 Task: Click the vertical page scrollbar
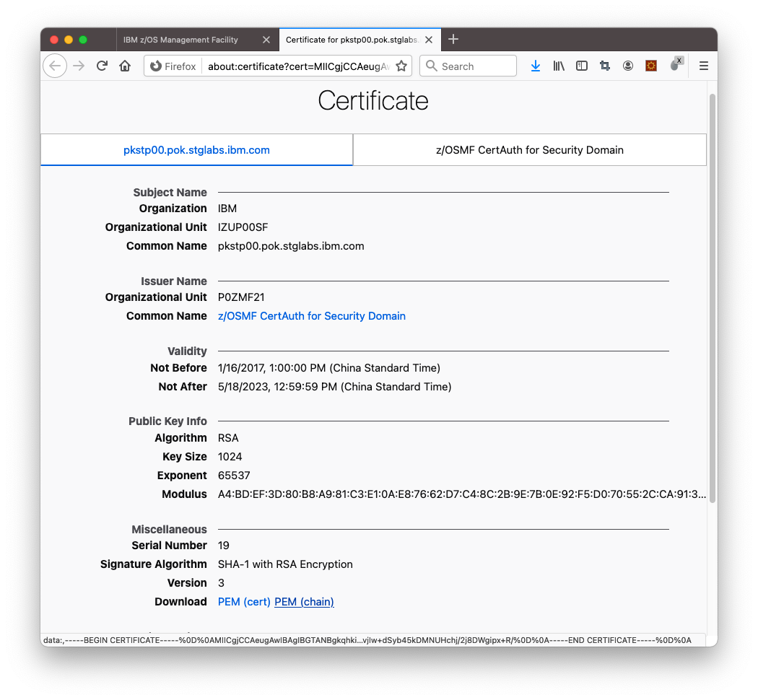click(x=712, y=298)
